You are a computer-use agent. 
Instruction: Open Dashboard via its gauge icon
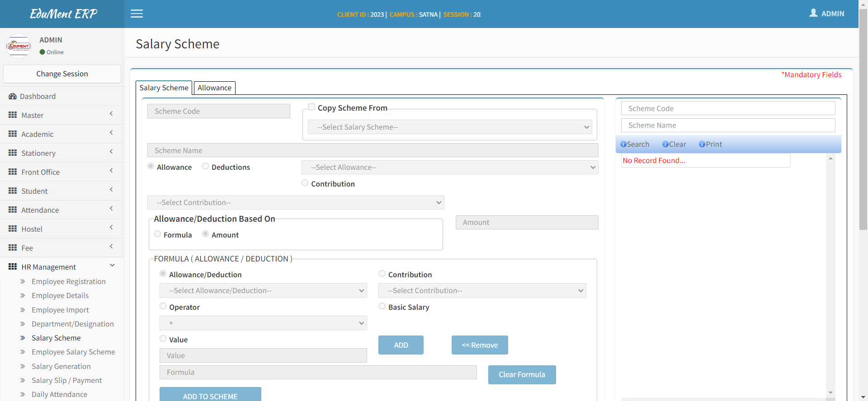[x=13, y=96]
